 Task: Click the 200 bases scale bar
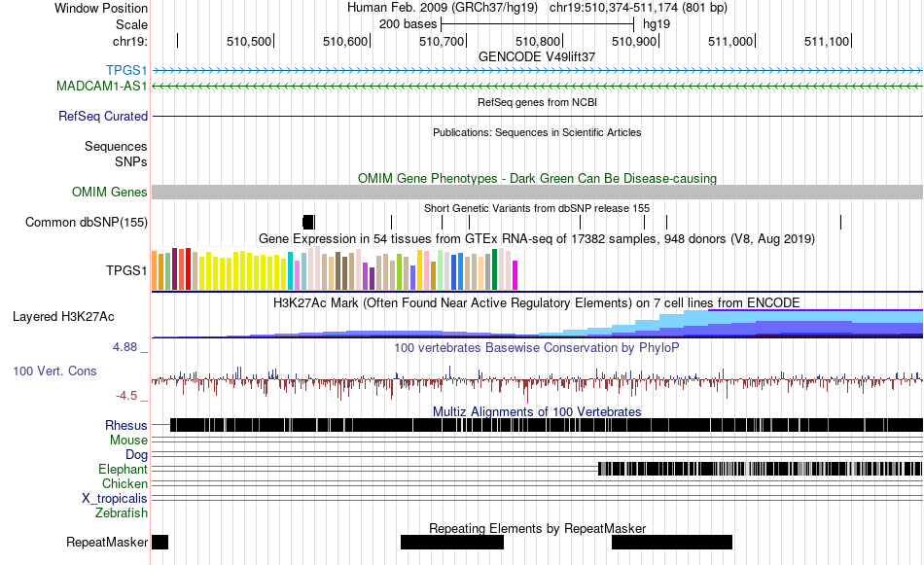537,24
